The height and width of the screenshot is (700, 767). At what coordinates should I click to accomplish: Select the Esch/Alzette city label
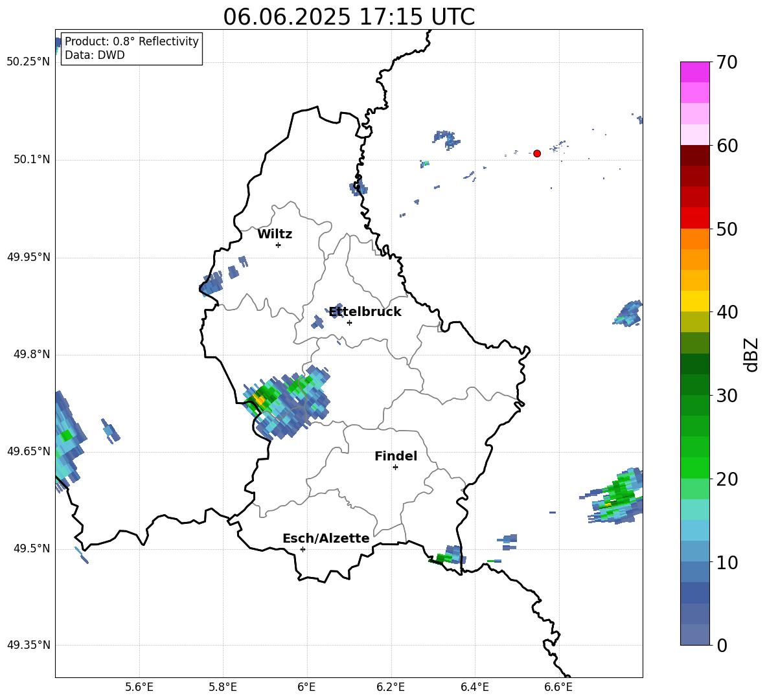tap(326, 538)
